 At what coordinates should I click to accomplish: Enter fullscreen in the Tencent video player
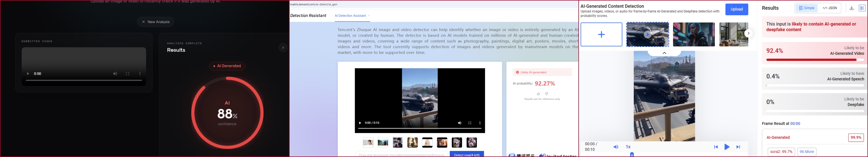tap(470, 123)
